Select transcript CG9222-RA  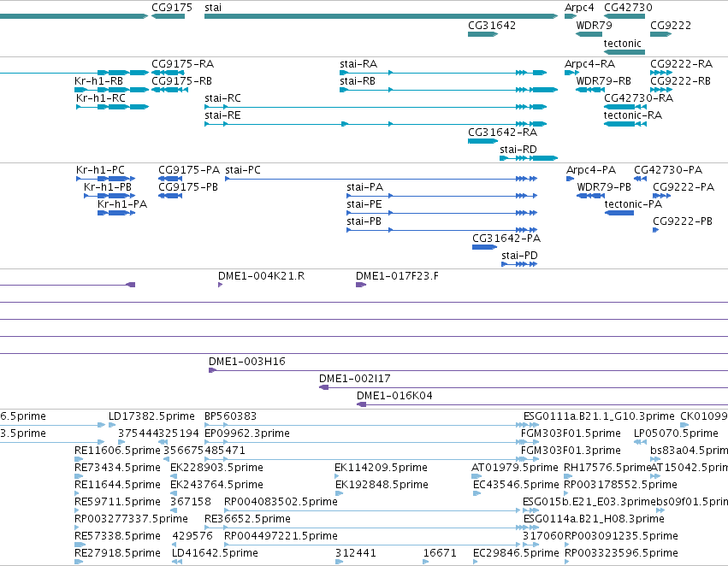(661, 73)
